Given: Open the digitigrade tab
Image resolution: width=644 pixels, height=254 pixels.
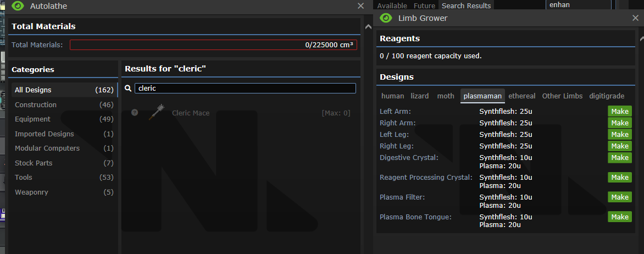Looking at the screenshot, I should pyautogui.click(x=607, y=96).
